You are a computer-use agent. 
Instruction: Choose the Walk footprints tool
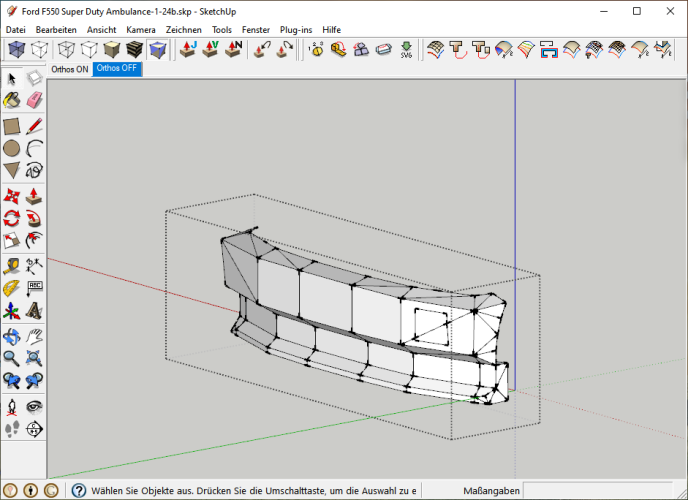tap(12, 429)
